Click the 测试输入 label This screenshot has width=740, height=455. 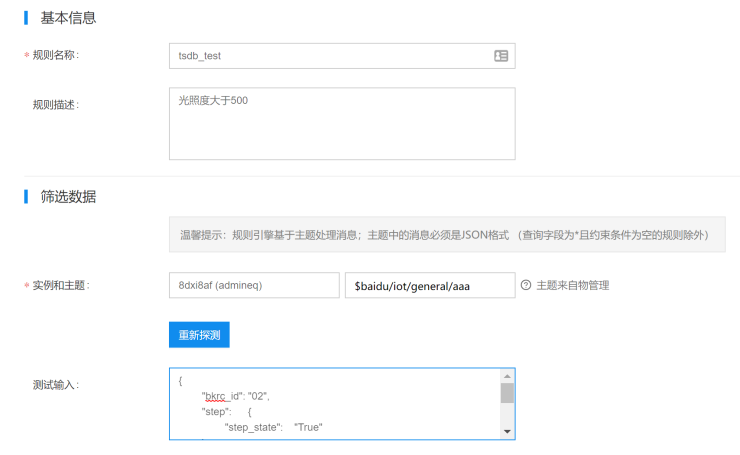56,385
